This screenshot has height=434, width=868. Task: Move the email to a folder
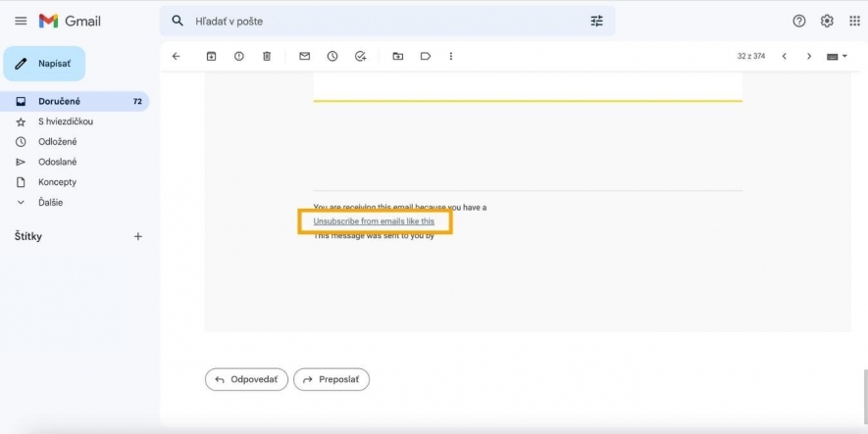click(x=397, y=56)
